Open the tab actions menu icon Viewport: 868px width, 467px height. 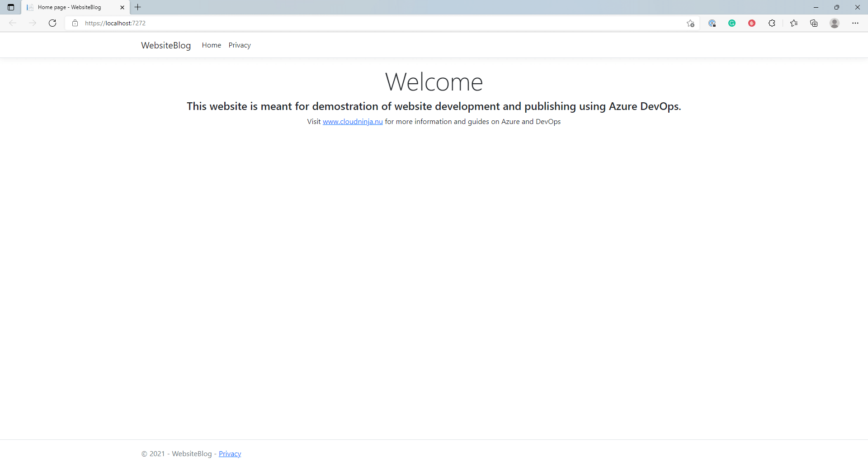coord(11,7)
